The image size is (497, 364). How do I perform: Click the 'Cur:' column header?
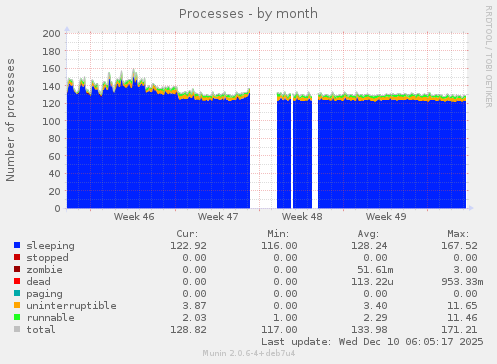(x=187, y=234)
